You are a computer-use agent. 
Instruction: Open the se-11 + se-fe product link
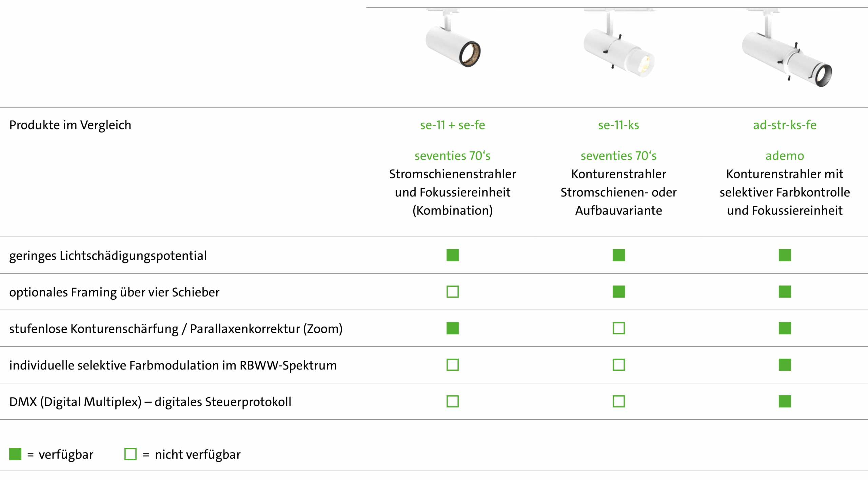(453, 125)
